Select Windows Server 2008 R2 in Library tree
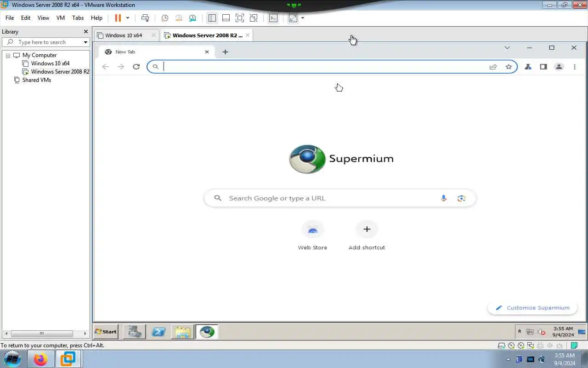This screenshot has height=368, width=588. click(60, 72)
